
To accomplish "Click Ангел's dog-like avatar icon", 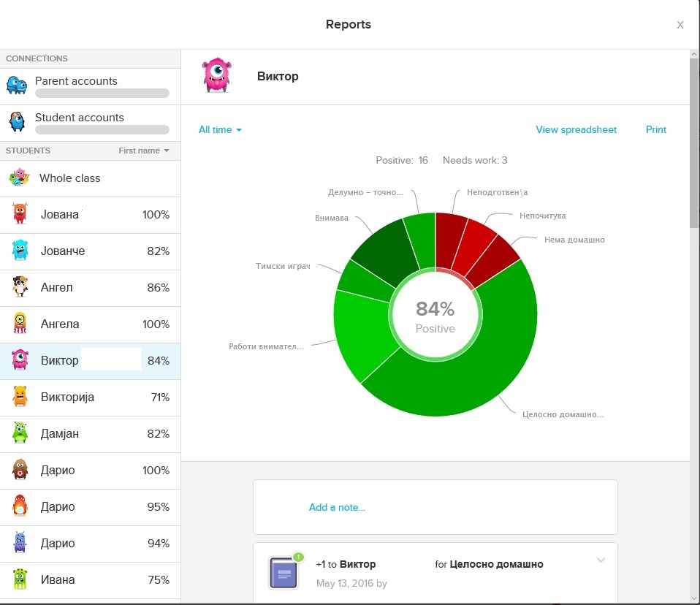I will 20,286.
